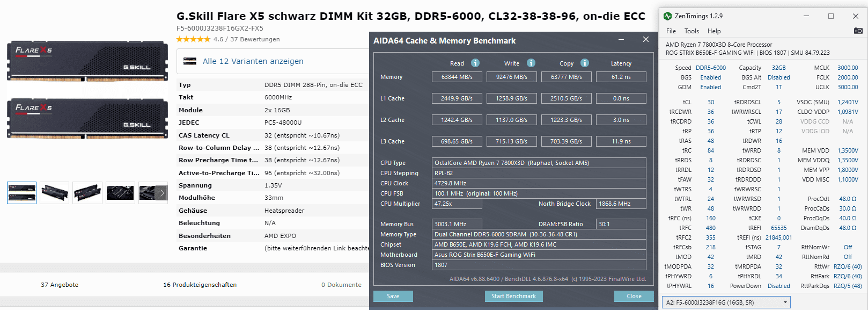868x310 pixels.
Task: Click the tRFC value 480
Action: (x=711, y=228)
